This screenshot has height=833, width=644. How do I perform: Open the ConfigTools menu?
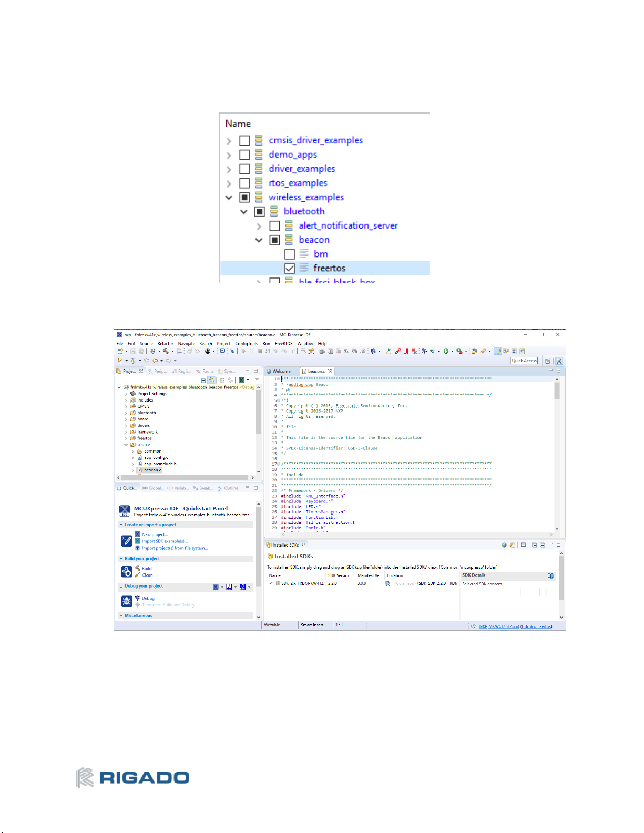(246, 344)
